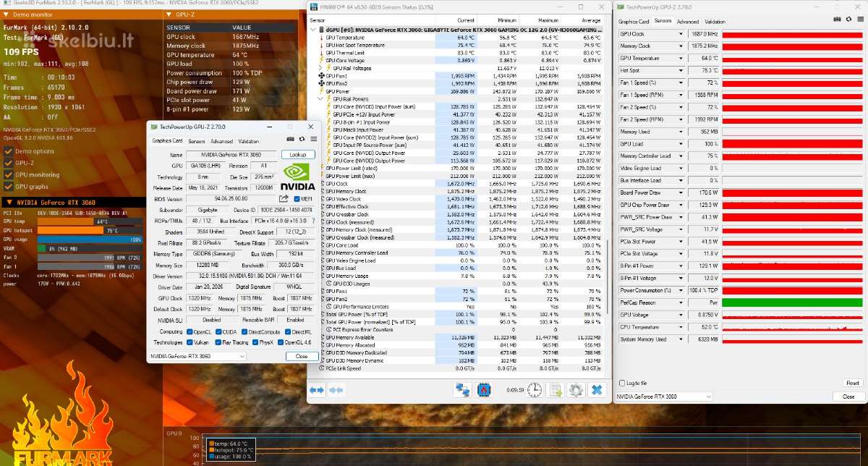Click HWiNFO red flame sensor icon
Screen dimensions: 868x466
(x=484, y=390)
